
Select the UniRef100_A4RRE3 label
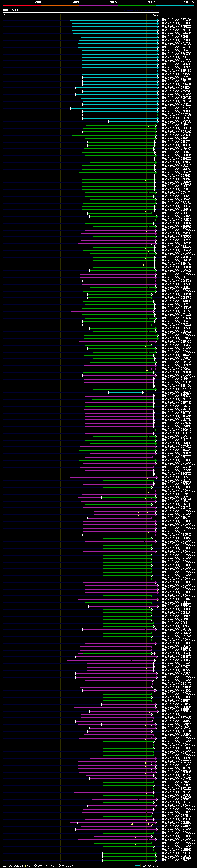click(176, 139)
